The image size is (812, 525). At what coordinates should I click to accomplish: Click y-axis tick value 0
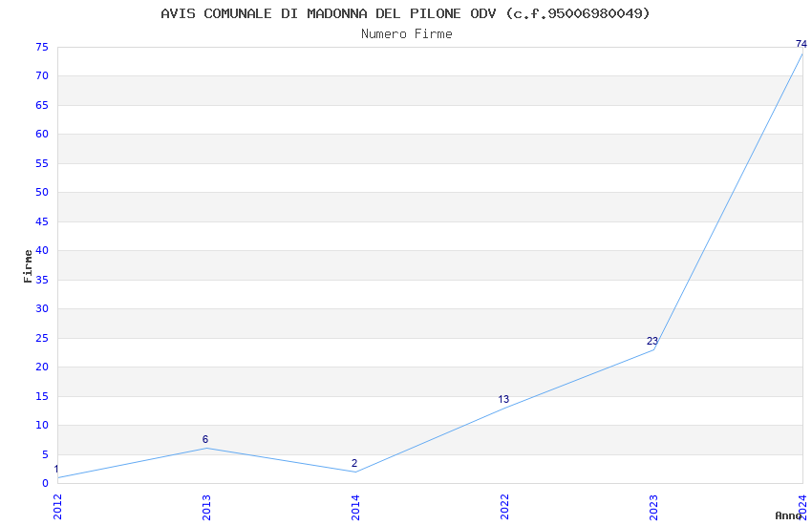(45, 484)
